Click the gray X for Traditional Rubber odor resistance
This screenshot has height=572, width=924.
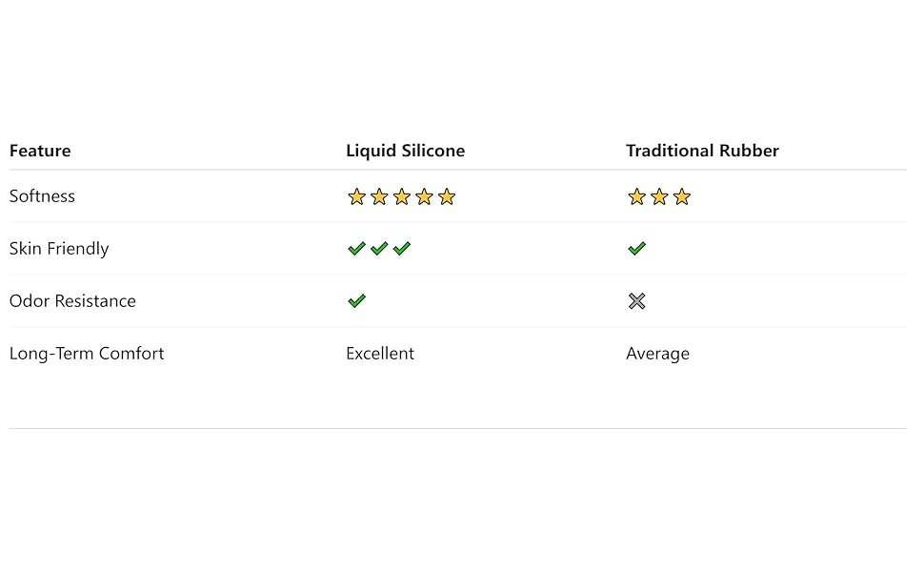point(636,301)
